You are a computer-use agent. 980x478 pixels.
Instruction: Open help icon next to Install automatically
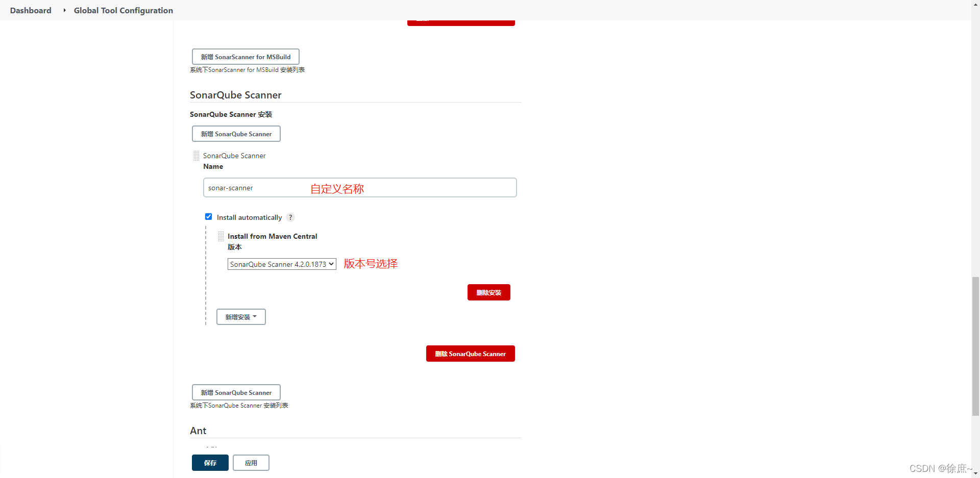tap(290, 217)
